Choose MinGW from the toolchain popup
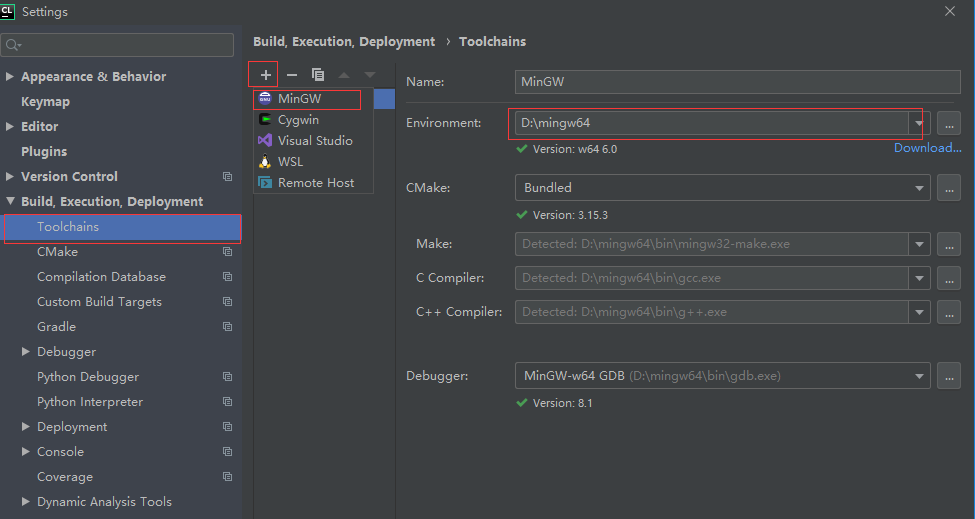Image resolution: width=975 pixels, height=519 pixels. coord(313,99)
